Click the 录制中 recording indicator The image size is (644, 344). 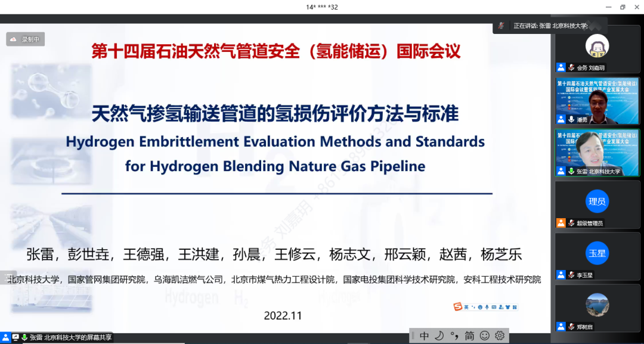[x=25, y=38]
